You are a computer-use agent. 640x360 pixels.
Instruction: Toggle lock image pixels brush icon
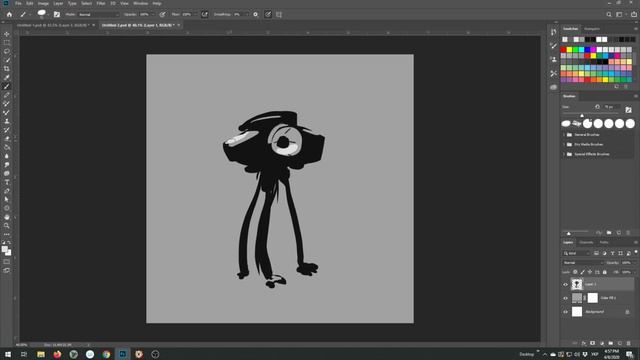(x=582, y=272)
